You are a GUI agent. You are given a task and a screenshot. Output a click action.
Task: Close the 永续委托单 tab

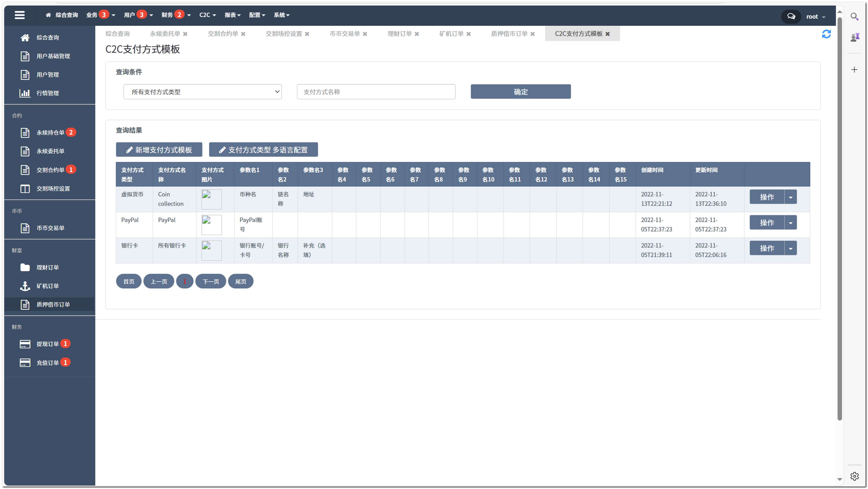185,34
